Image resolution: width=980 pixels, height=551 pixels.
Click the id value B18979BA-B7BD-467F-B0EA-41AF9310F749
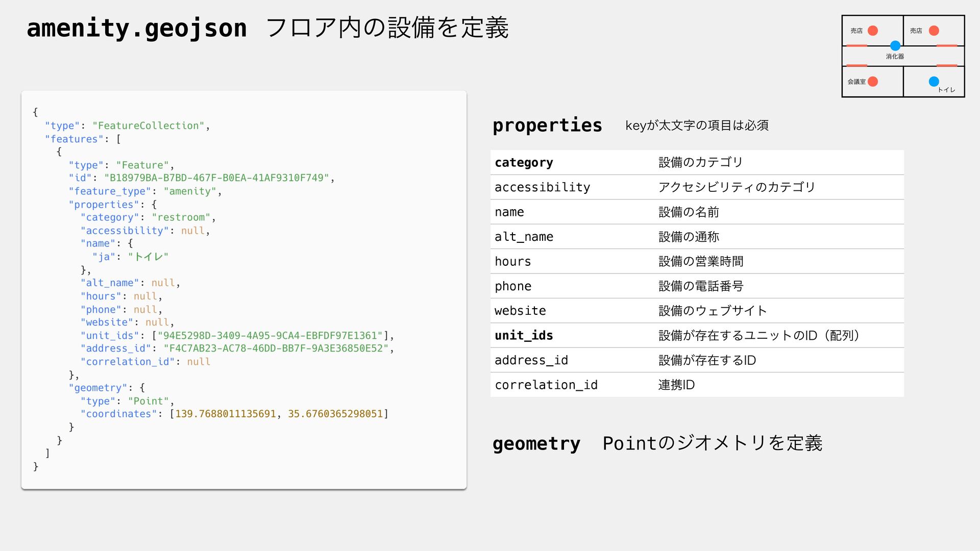point(217,178)
